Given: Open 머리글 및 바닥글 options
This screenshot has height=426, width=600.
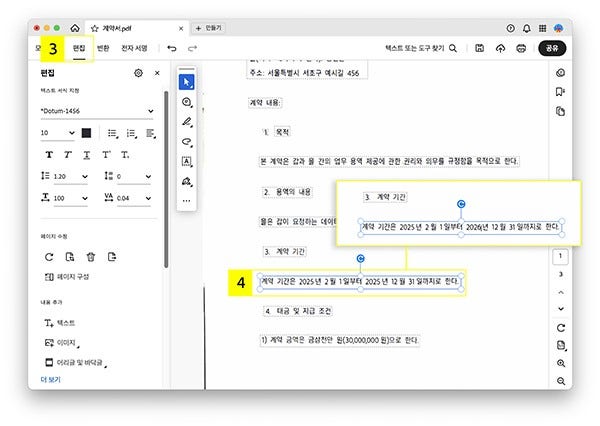Looking at the screenshot, I should [76, 362].
